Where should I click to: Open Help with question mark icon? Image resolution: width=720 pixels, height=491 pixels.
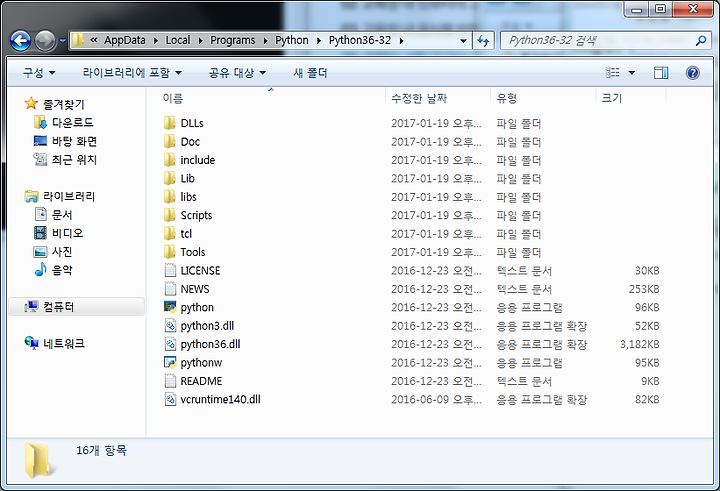point(692,73)
